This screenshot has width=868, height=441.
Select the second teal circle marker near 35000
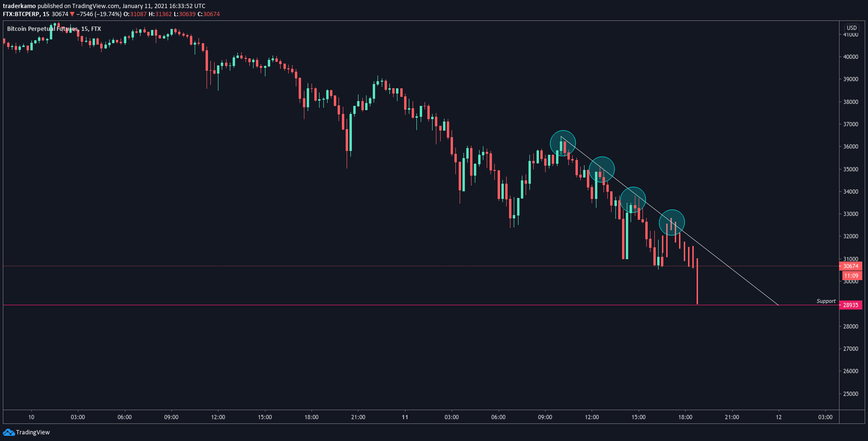coord(602,169)
